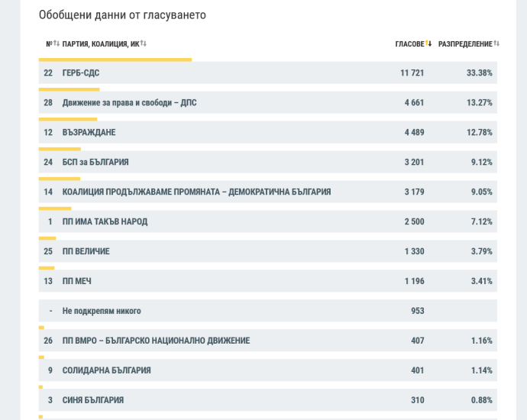Click vote count 310
The width and height of the screenshot is (527, 420).
point(418,400)
